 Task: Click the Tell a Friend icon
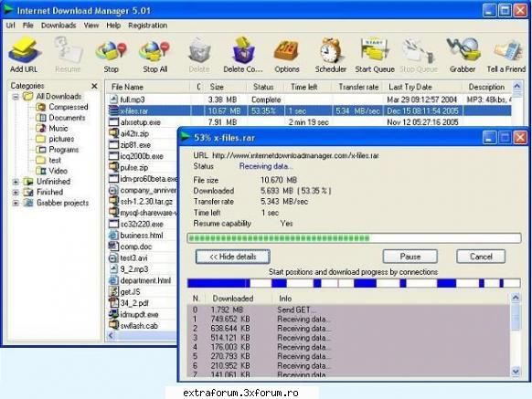[507, 51]
